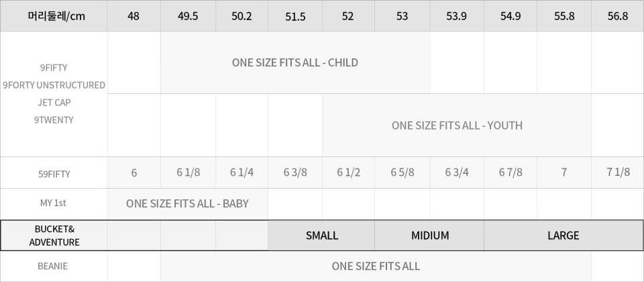Click the JET CAP row label
Viewport: 644px width, 282px height.
tap(54, 103)
